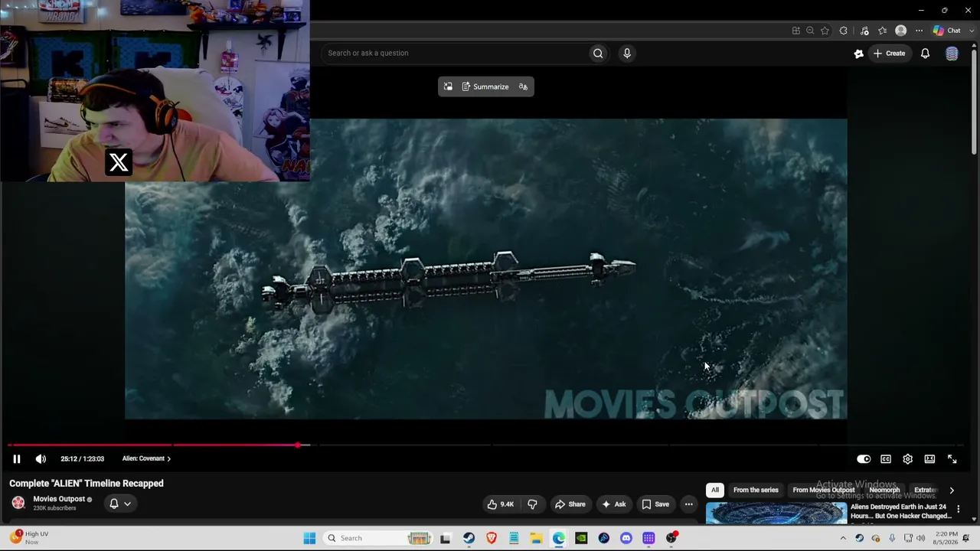Click the Summarize button
The width and height of the screenshot is (980, 551).
click(485, 86)
